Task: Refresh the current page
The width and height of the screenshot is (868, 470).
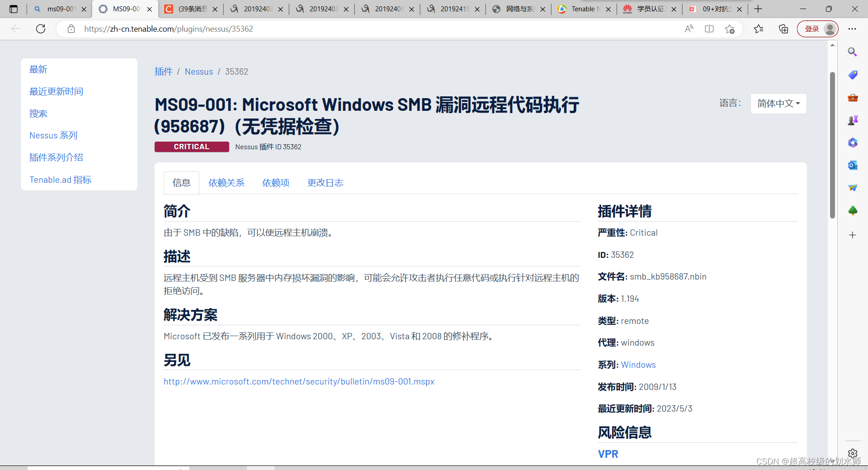Action: (x=41, y=29)
